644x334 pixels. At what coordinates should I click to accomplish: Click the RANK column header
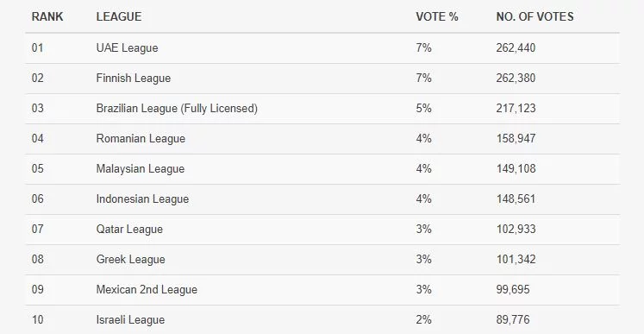(47, 16)
